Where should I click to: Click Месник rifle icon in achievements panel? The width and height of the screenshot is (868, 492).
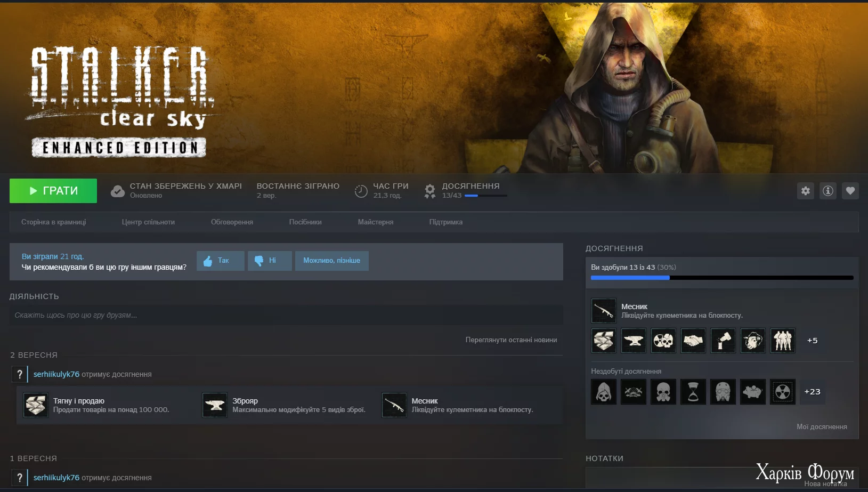point(604,311)
